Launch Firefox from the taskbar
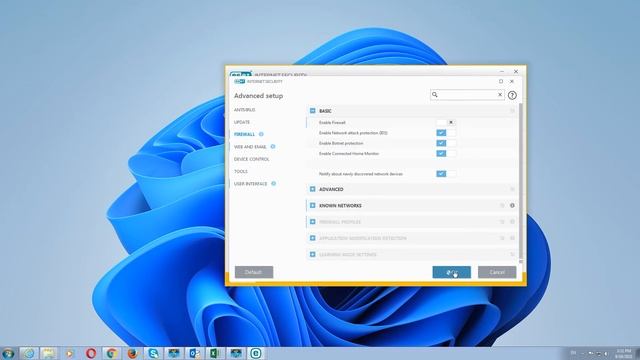The image size is (640, 360). 132,353
